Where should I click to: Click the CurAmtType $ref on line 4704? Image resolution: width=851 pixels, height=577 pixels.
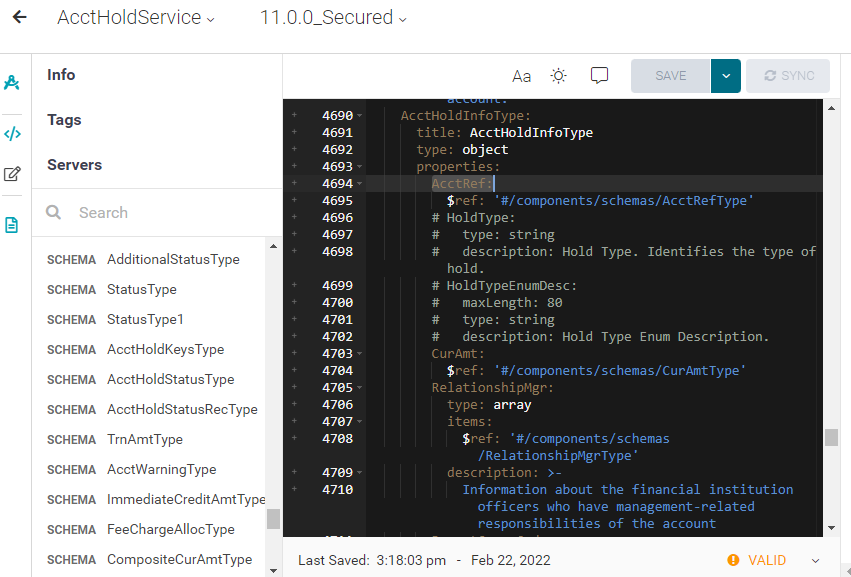pos(596,371)
